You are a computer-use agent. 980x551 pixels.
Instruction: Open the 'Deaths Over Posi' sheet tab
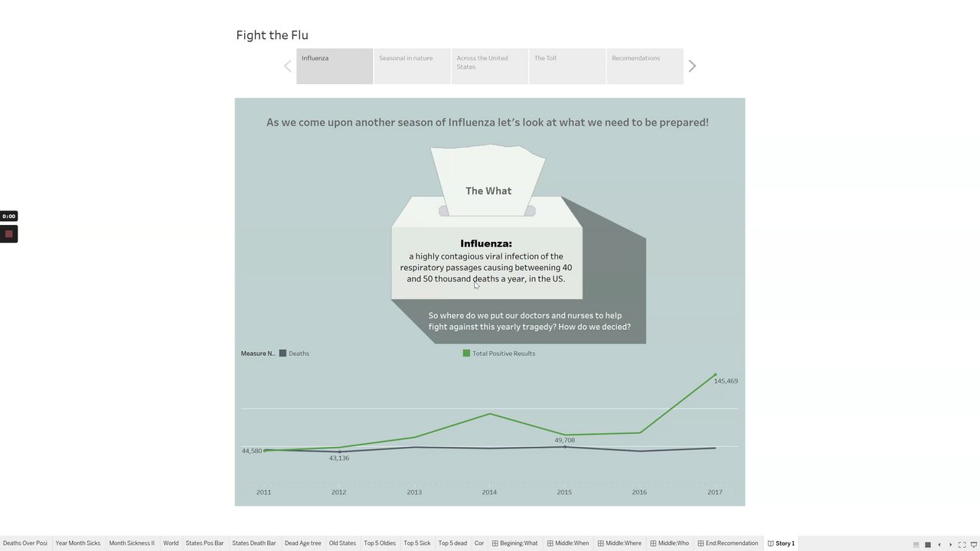coord(25,543)
